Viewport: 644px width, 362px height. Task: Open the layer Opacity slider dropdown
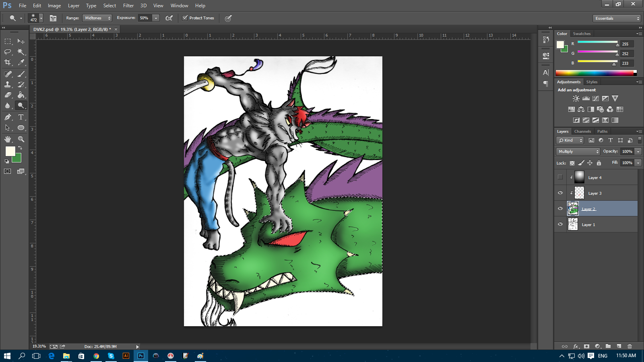point(638,152)
